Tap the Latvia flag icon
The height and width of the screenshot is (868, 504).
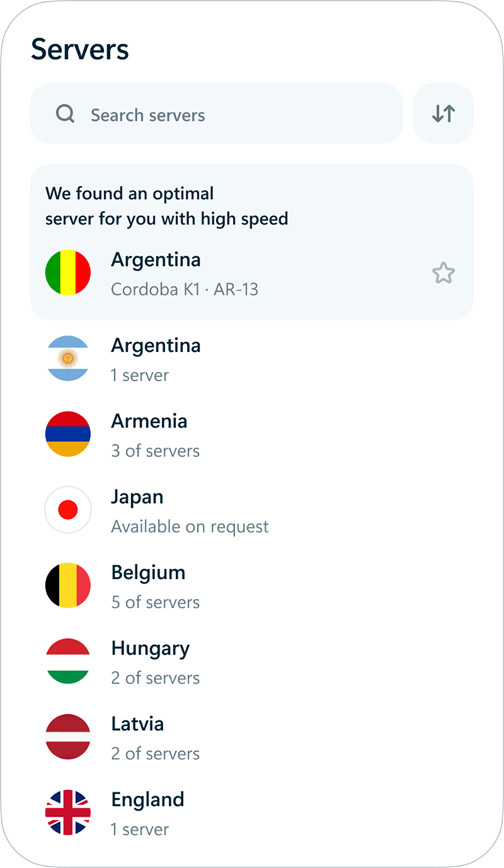coord(68,737)
